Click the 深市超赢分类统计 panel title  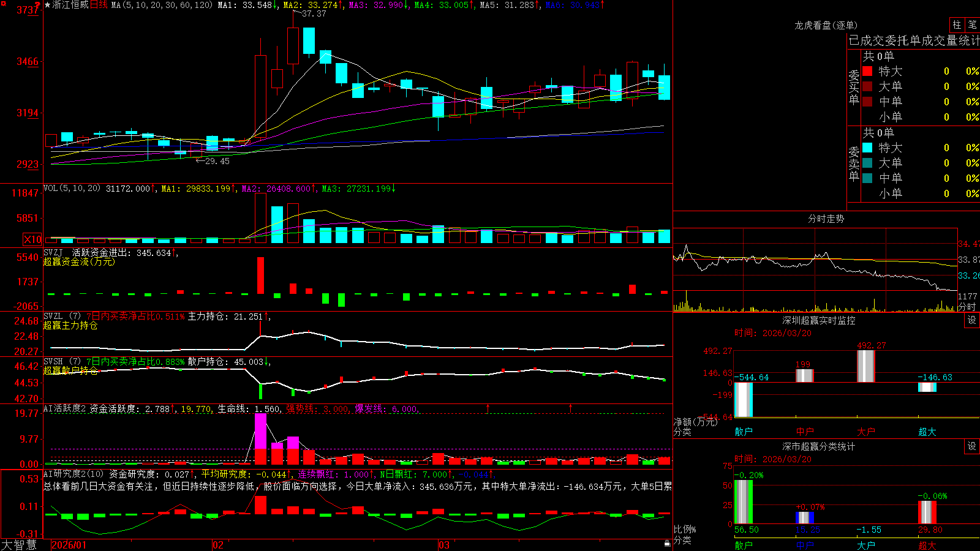[819, 446]
